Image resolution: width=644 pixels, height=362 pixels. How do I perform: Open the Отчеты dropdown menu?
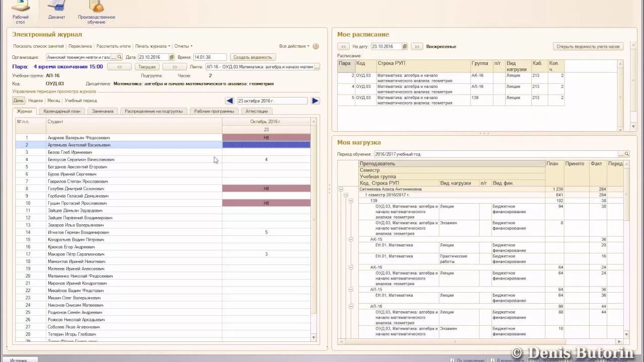point(183,46)
